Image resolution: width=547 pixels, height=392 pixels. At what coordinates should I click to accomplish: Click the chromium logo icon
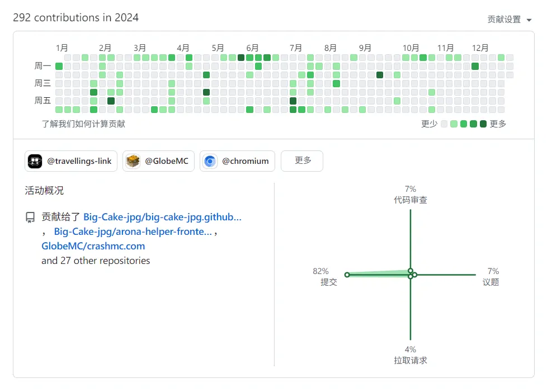tap(210, 161)
